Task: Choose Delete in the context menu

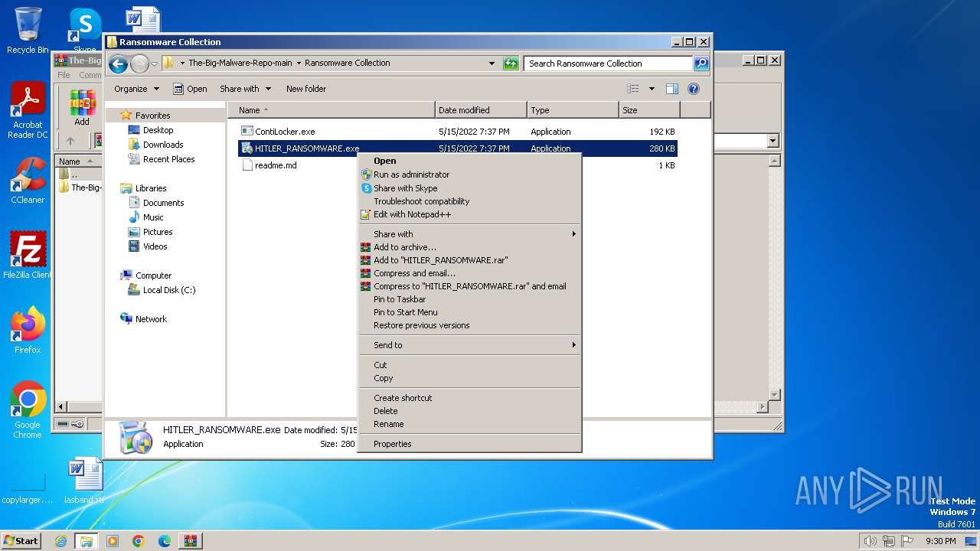Action: pyautogui.click(x=469, y=411)
